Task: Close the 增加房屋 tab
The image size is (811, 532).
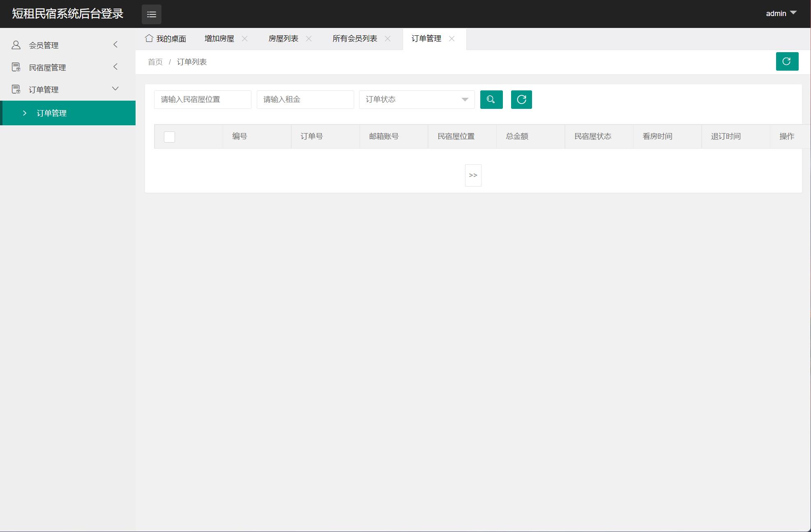Action: pyautogui.click(x=244, y=39)
